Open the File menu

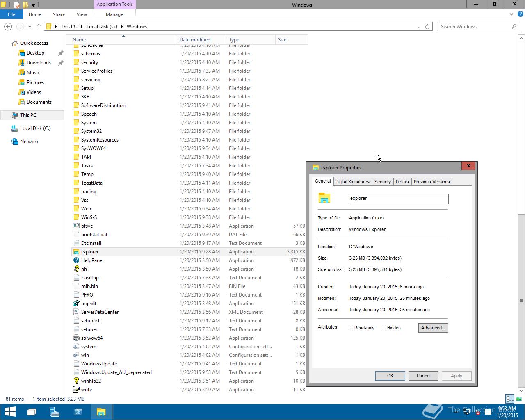11,14
